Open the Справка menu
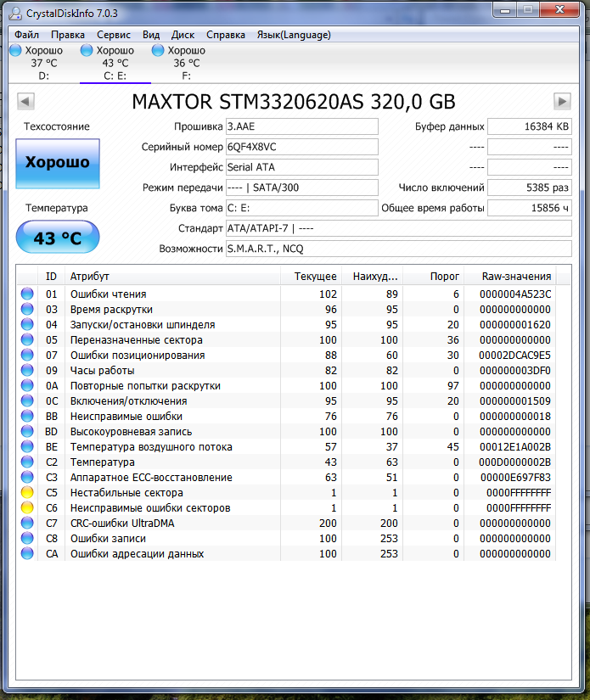The height and width of the screenshot is (700, 590). point(226,35)
